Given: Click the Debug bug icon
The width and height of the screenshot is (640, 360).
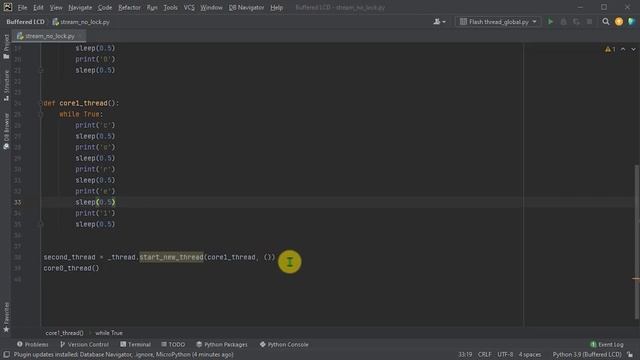Looking at the screenshot, I should click(563, 22).
